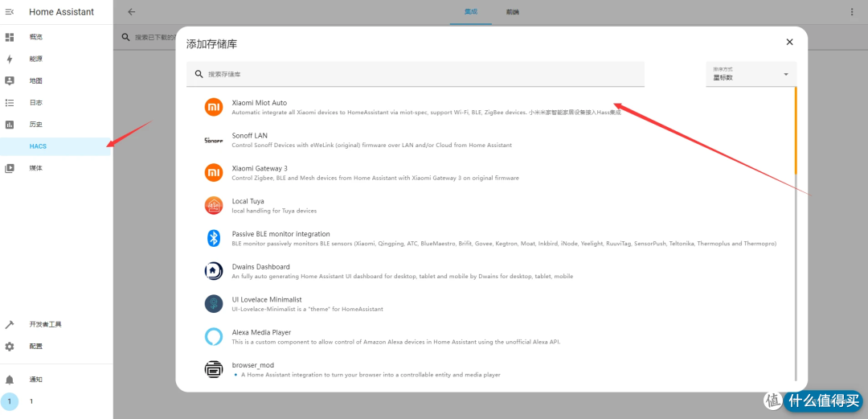
Task: Choose the Alexa Media Player repository
Action: pyautogui.click(x=490, y=336)
